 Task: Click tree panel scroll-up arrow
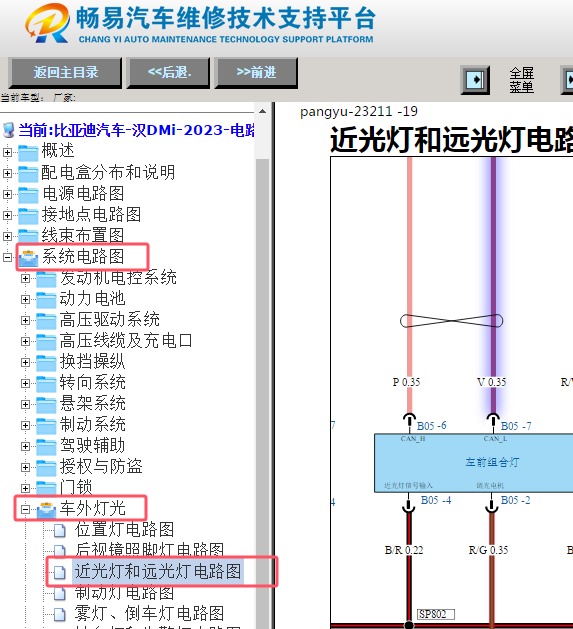pos(262,112)
